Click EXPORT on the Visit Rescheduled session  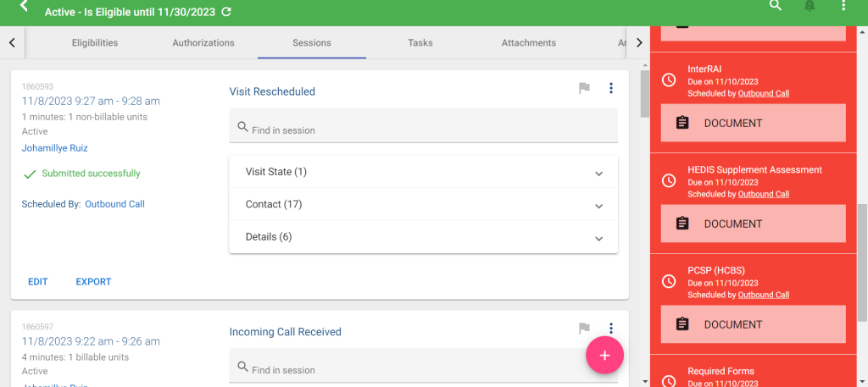93,282
